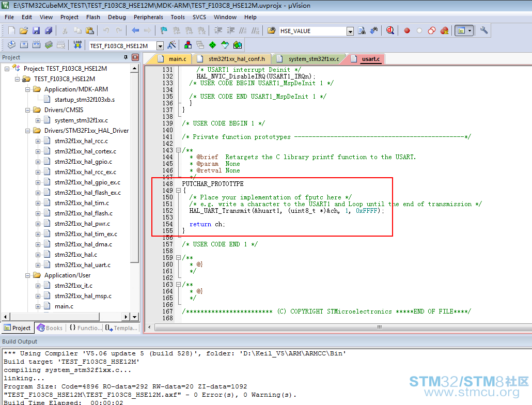Kill all breakpoints icon
The height and width of the screenshot is (405, 532).
click(444, 30)
